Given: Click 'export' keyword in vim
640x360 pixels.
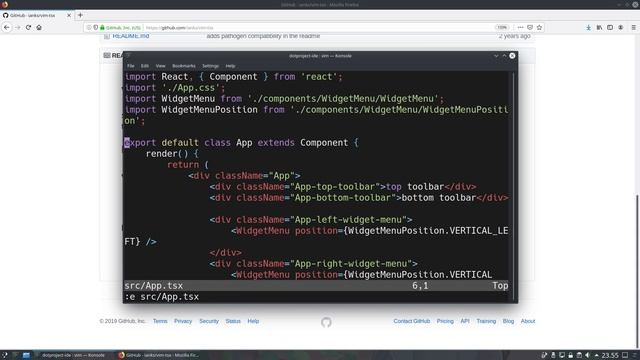Looking at the screenshot, I should (x=140, y=143).
